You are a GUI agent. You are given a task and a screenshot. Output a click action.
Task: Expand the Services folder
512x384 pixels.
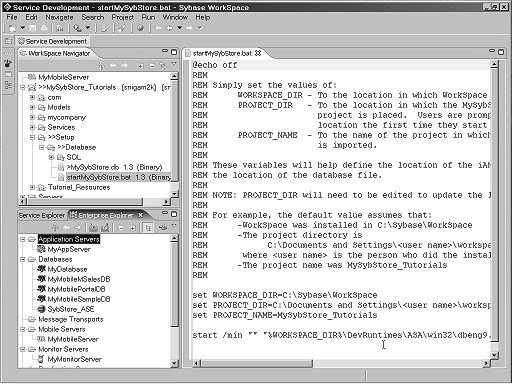click(x=32, y=128)
